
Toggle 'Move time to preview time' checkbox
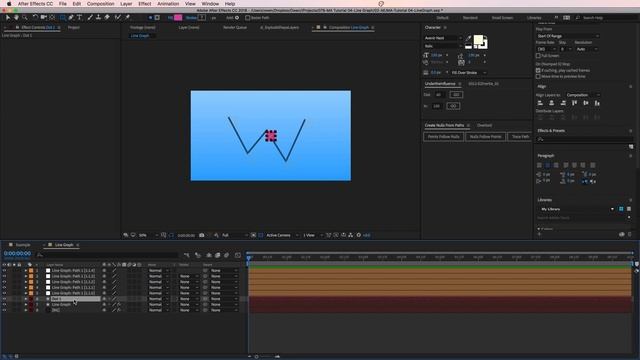coord(538,76)
